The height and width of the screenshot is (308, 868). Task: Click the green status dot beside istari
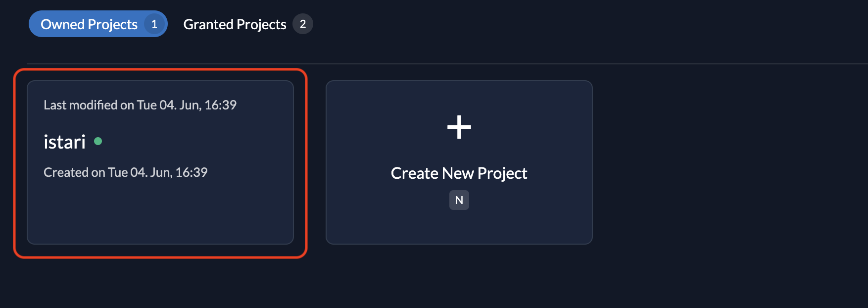coord(98,142)
